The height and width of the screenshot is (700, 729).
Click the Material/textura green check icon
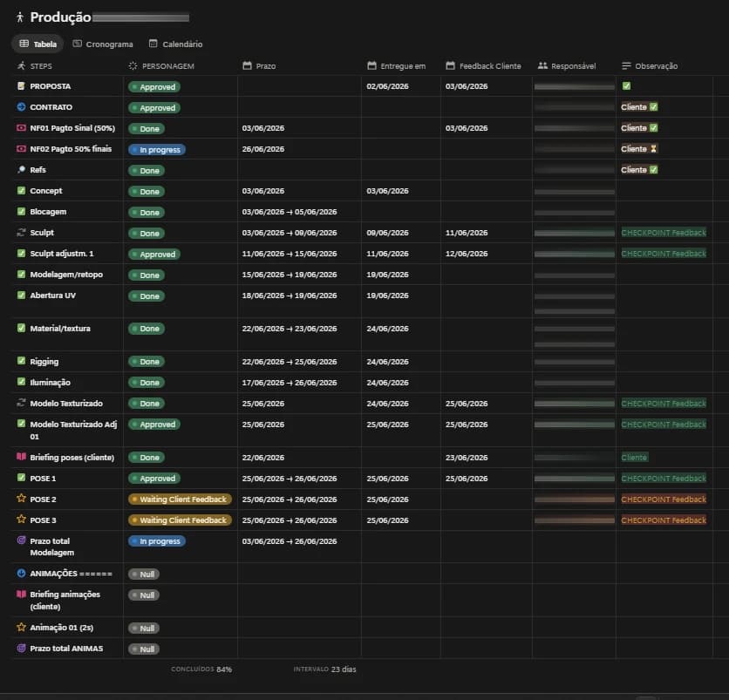[x=21, y=328]
